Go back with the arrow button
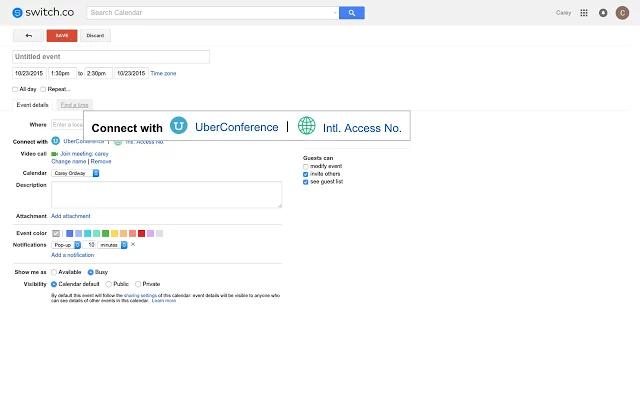 click(28, 36)
